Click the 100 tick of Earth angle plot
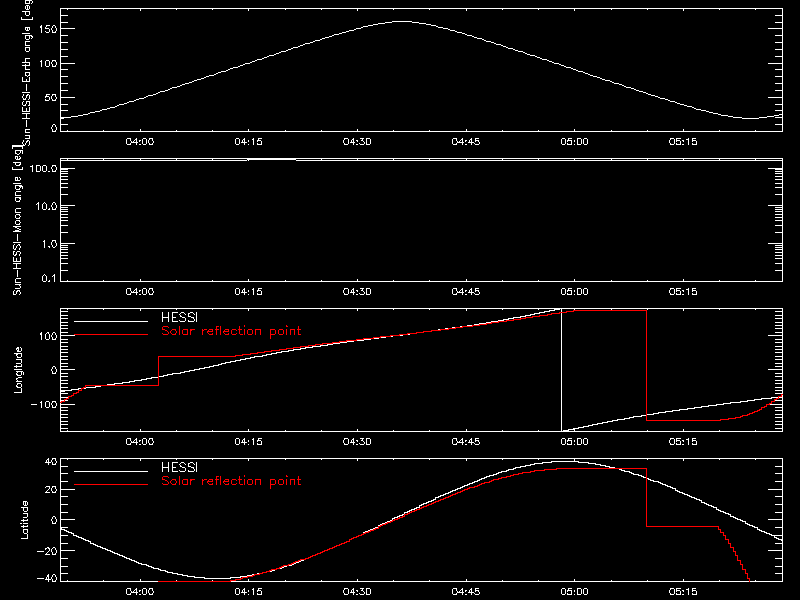The width and height of the screenshot is (800, 600). pyautogui.click(x=47, y=63)
